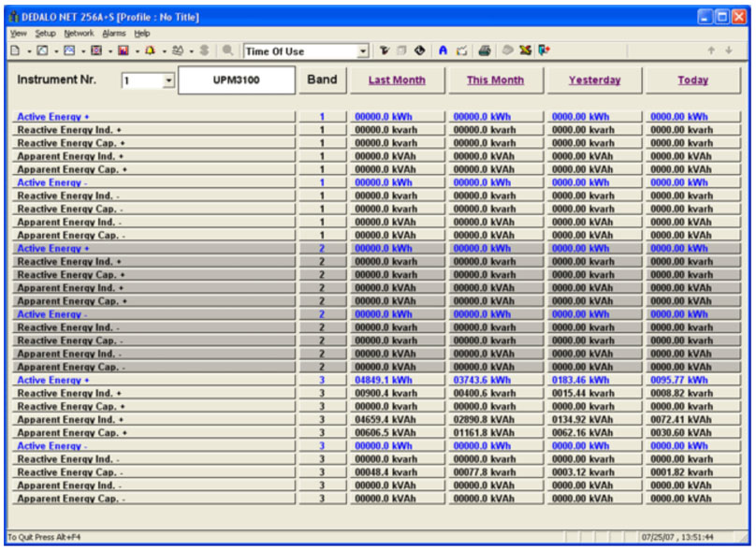Click the dollar sign toolbar icon
The image size is (756, 550).
point(204,51)
